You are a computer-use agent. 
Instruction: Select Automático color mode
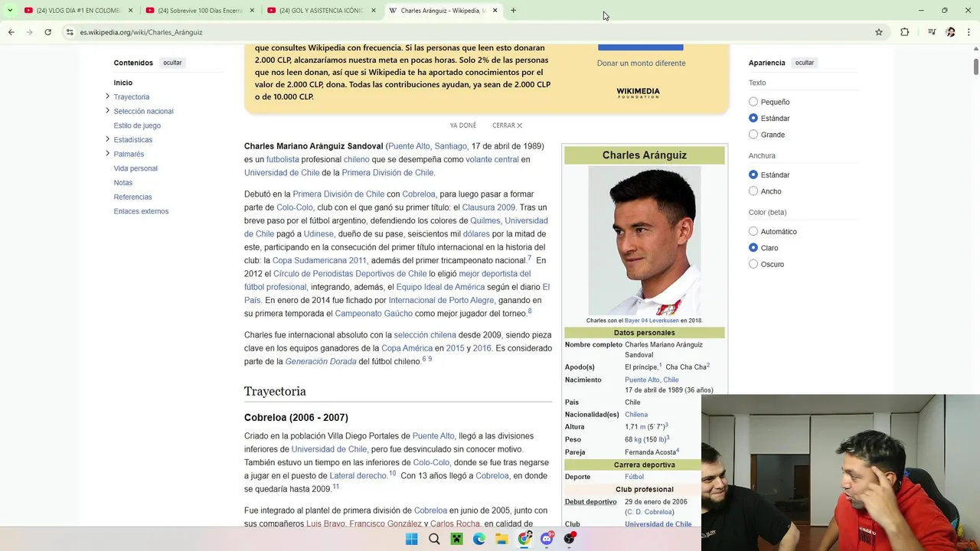[x=753, y=231]
